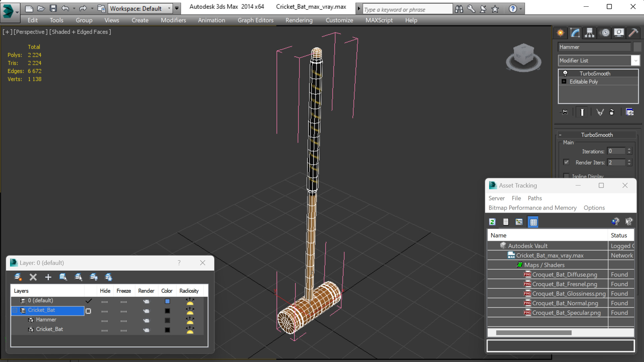Screen dimensions: 644x362
Task: Toggle current-layer box for Cricket_Bat layer
Action: (88, 311)
